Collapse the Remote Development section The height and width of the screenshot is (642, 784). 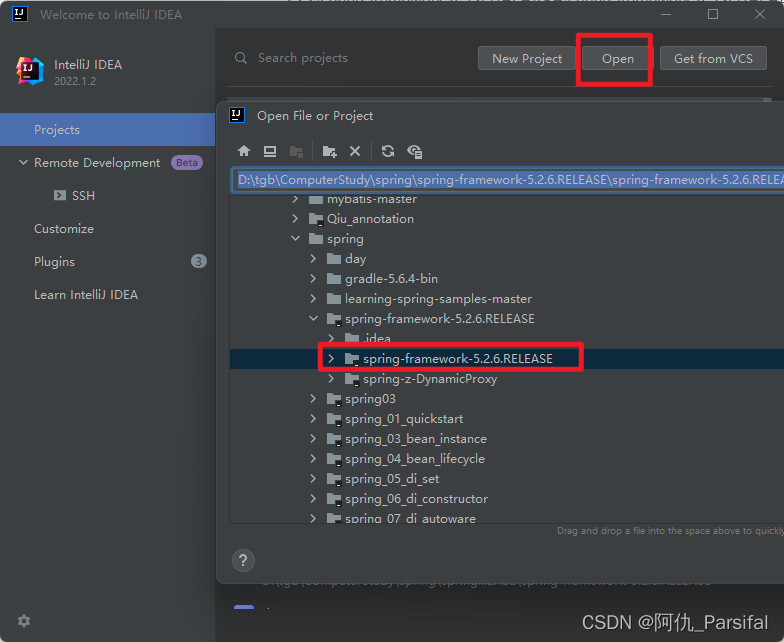point(23,162)
